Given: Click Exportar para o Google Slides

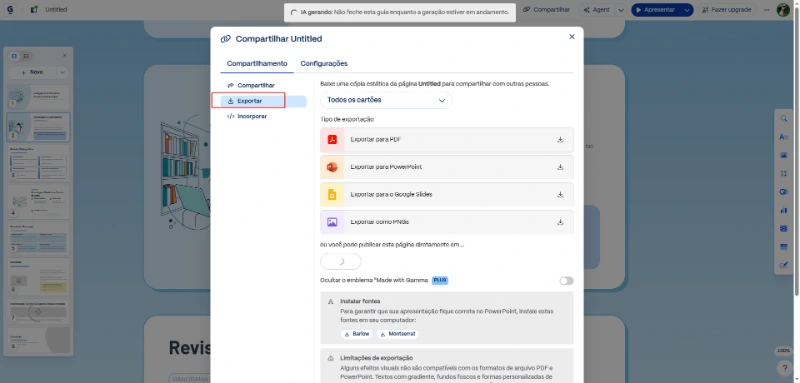Looking at the screenshot, I should click(x=447, y=195).
